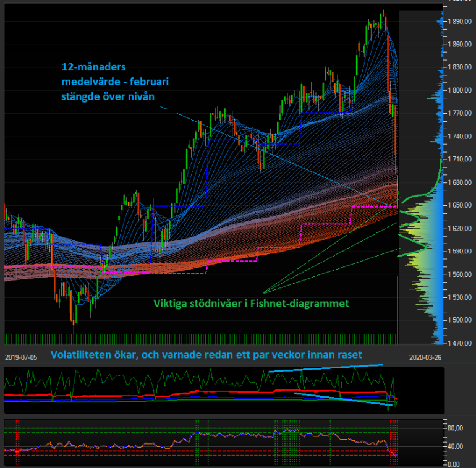Click the 1 860,00 price axis label
The height and width of the screenshot is (468, 476).
tap(459, 45)
